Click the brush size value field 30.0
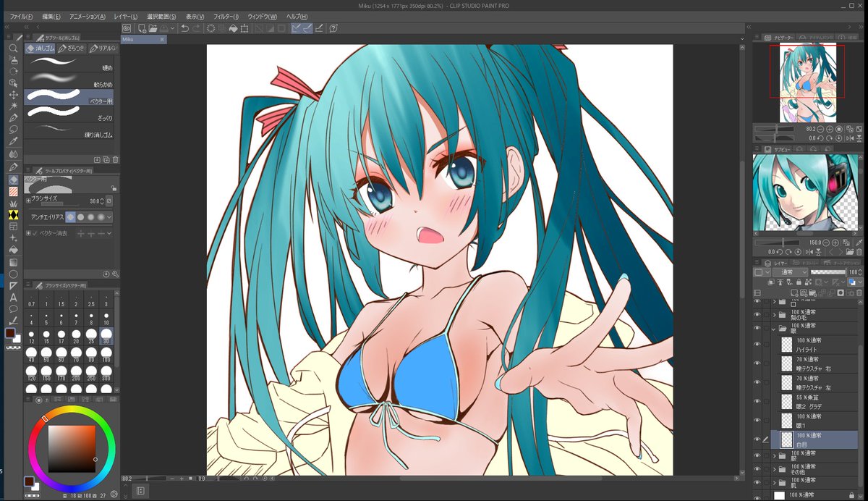Viewport: 868px width, 501px height. (93, 201)
